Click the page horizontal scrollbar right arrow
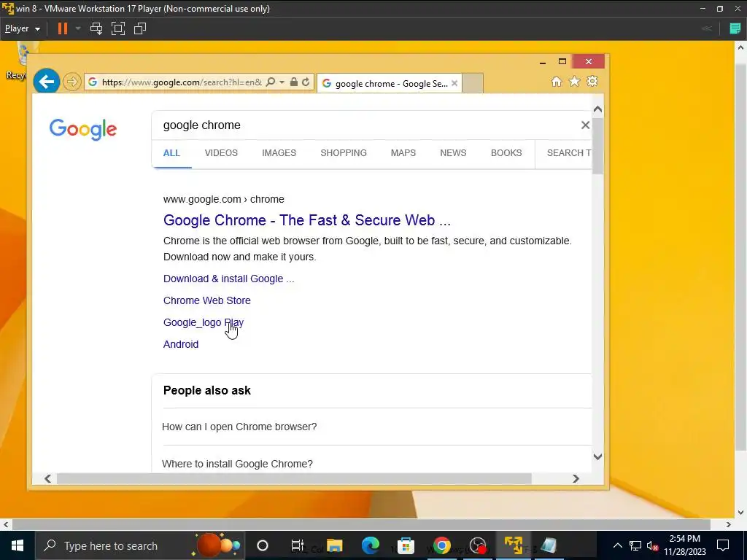Screen dimensions: 747x560 [x=576, y=478]
